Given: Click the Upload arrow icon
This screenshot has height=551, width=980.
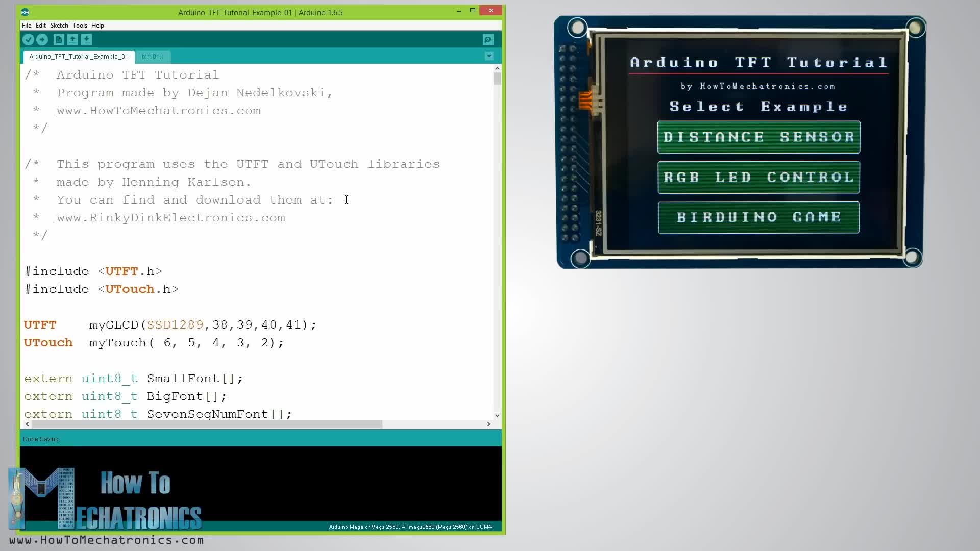Looking at the screenshot, I should tap(42, 39).
